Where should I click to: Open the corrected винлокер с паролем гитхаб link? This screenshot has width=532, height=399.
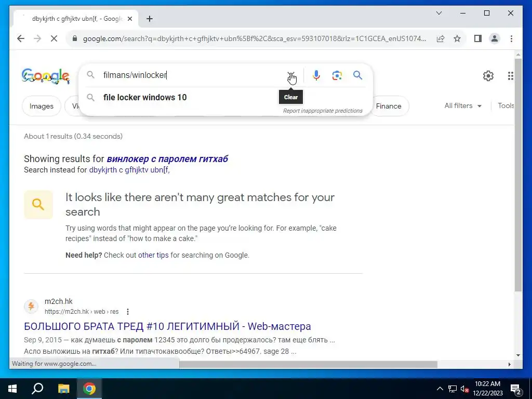[167, 159]
